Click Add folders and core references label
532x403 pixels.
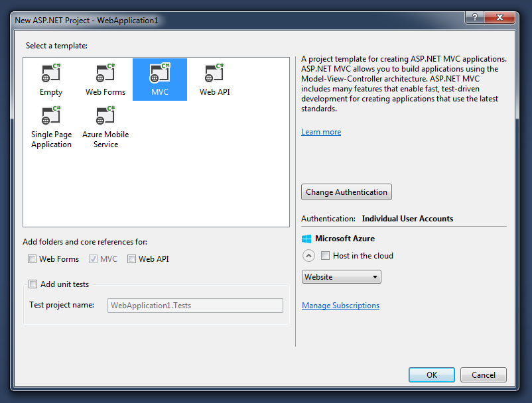[x=85, y=242]
